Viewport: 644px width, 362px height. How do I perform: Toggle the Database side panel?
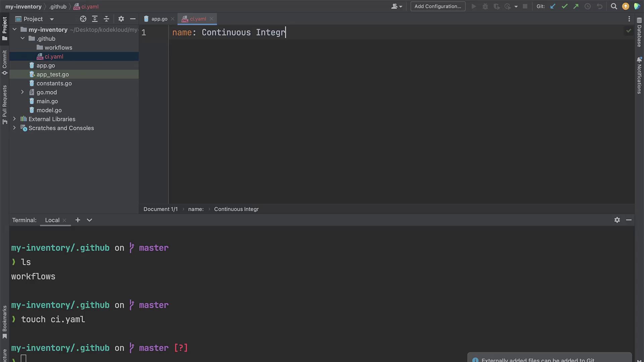(639, 33)
